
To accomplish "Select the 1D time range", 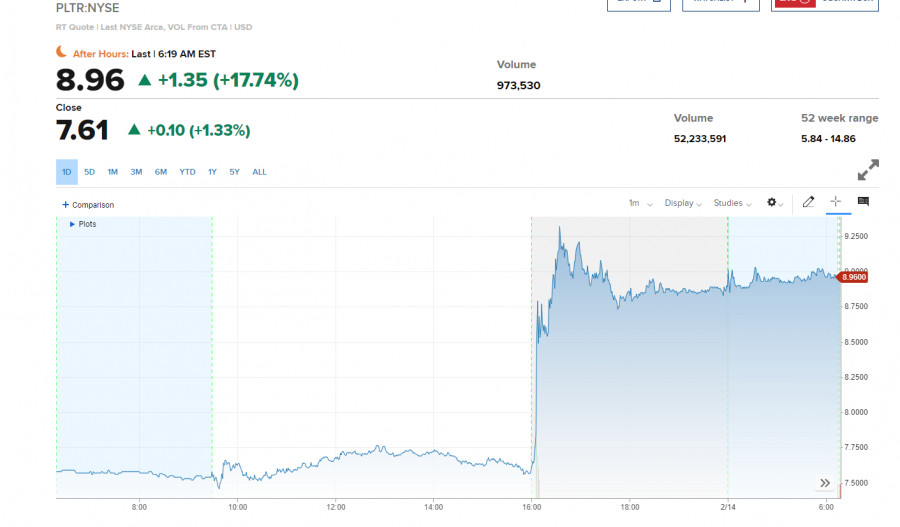I will (67, 172).
